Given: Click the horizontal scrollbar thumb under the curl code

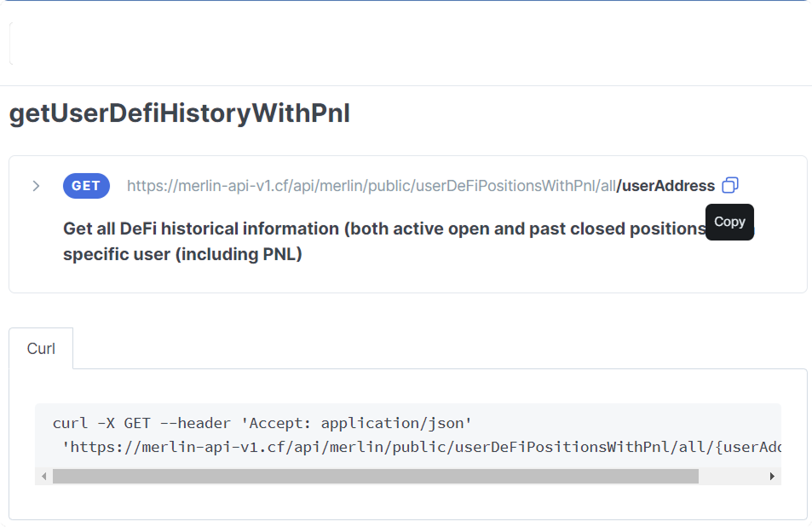Looking at the screenshot, I should point(376,476).
